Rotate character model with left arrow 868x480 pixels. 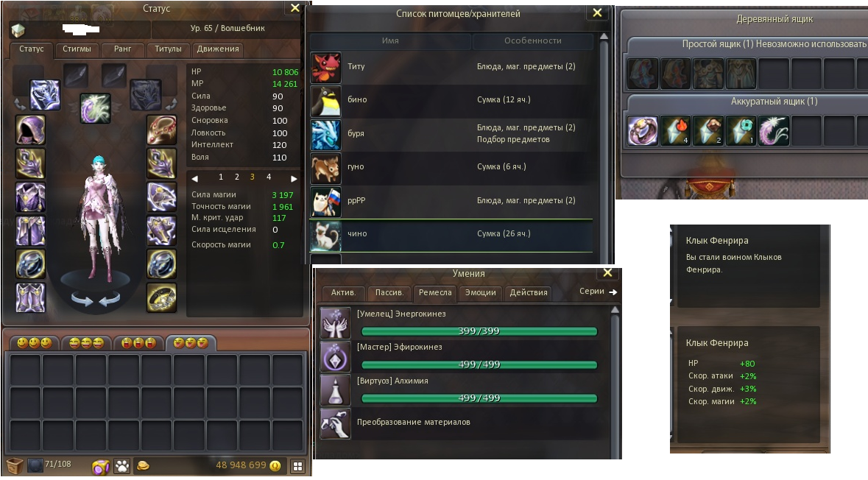click(82, 300)
